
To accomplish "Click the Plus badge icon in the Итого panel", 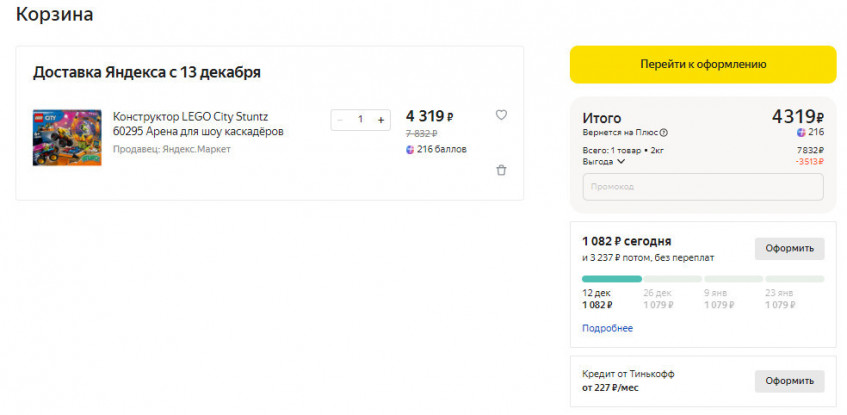I will point(801,133).
